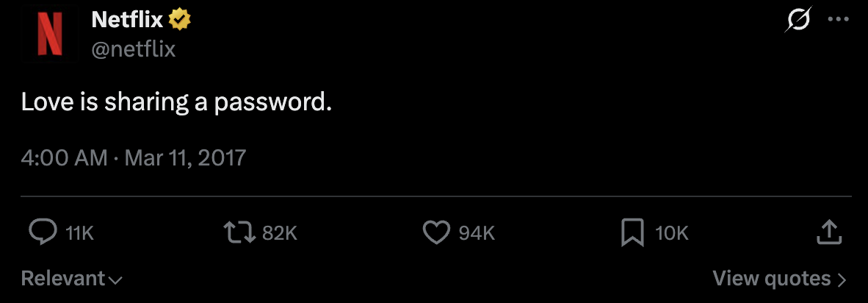868x303 pixels.
Task: Click the 82K reposts count
Action: [280, 233]
